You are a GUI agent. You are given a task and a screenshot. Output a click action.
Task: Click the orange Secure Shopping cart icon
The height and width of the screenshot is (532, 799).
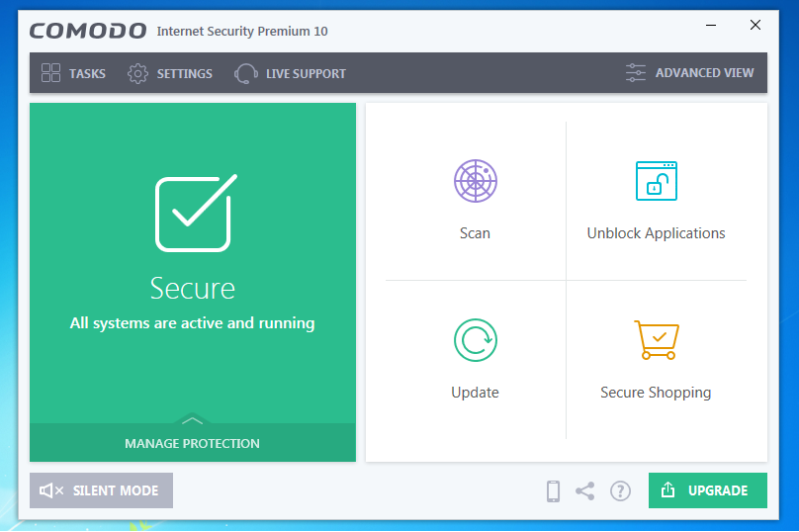657,340
